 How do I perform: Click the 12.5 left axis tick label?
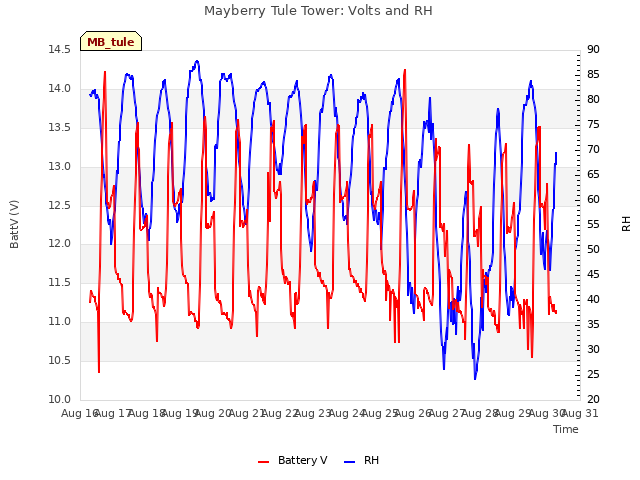59,205
